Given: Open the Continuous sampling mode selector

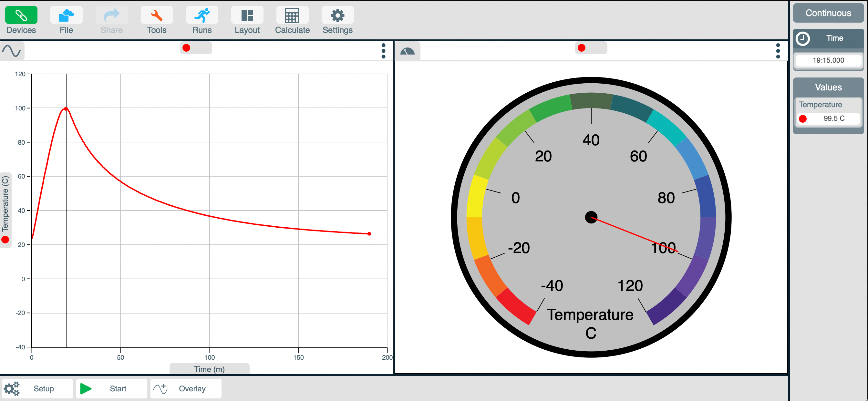Looking at the screenshot, I should [x=828, y=13].
